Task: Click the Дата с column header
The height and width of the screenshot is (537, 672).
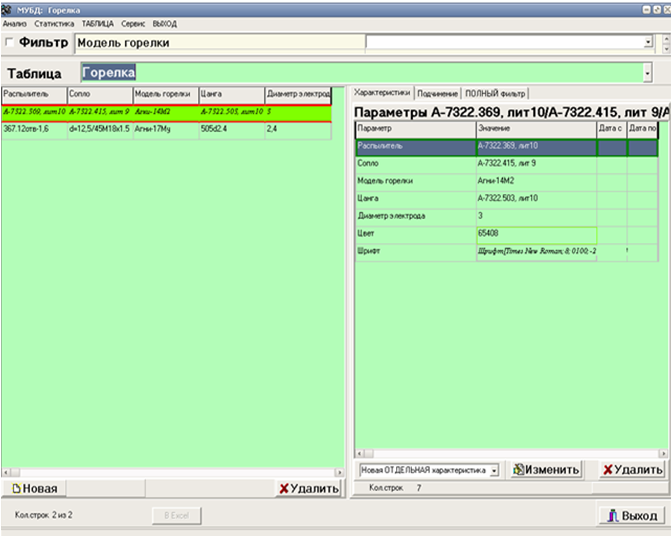Action: pyautogui.click(x=612, y=129)
